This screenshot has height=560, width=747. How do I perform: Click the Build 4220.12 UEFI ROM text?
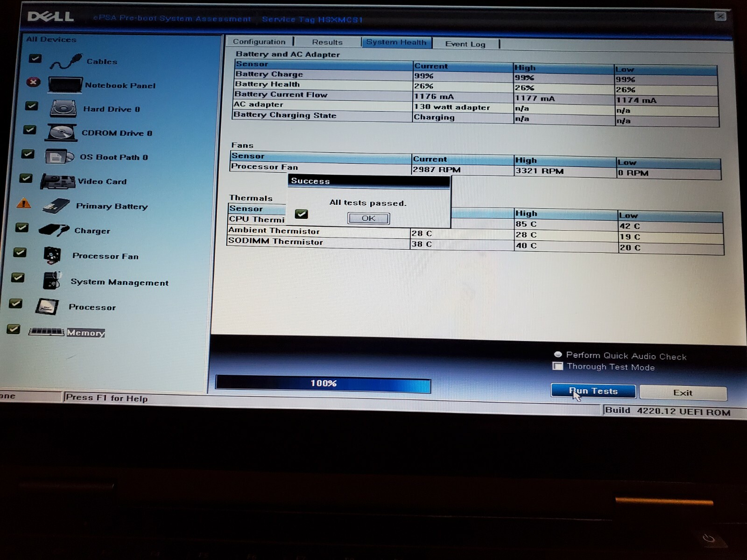point(668,411)
